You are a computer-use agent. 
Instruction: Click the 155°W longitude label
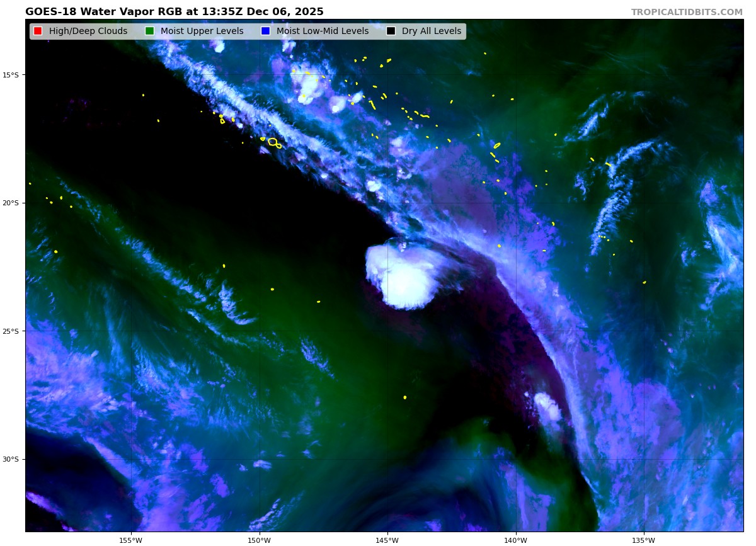pyautogui.click(x=131, y=540)
